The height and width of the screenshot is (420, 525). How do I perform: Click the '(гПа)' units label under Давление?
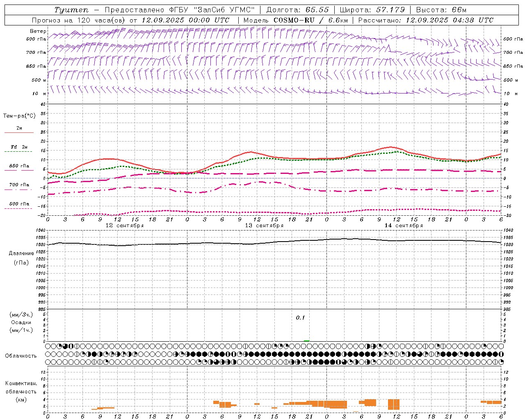point(21,263)
